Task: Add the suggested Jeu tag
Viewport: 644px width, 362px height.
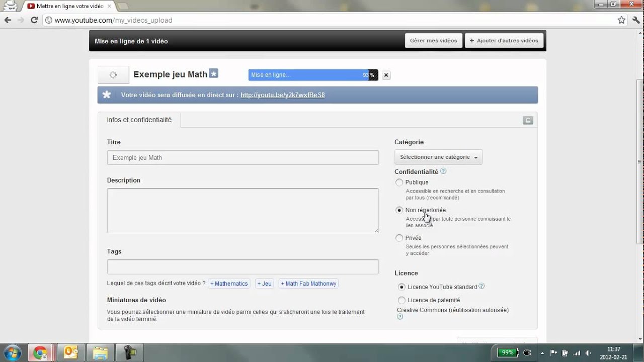Action: tap(264, 284)
